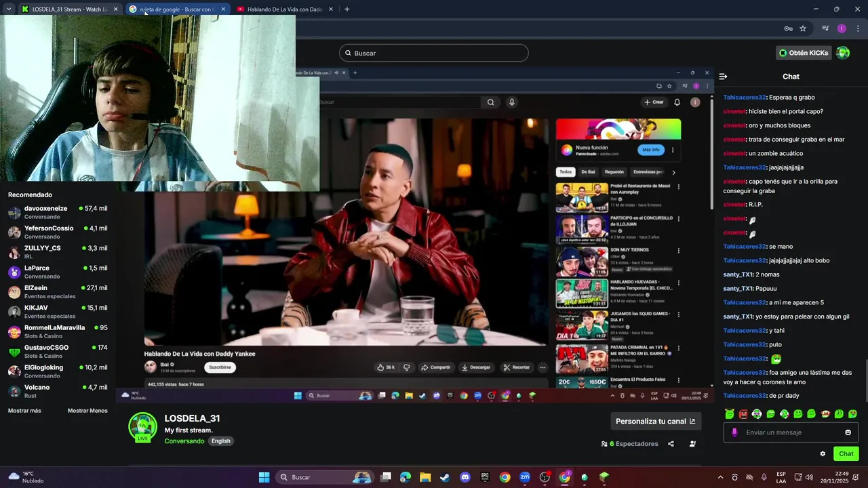Open Steam from the taskbar

point(445,477)
